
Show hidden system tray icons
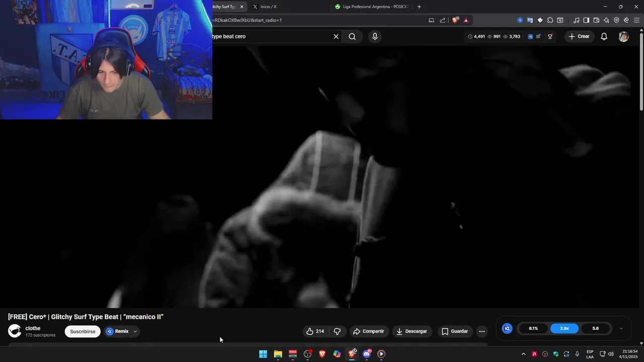[523, 354]
